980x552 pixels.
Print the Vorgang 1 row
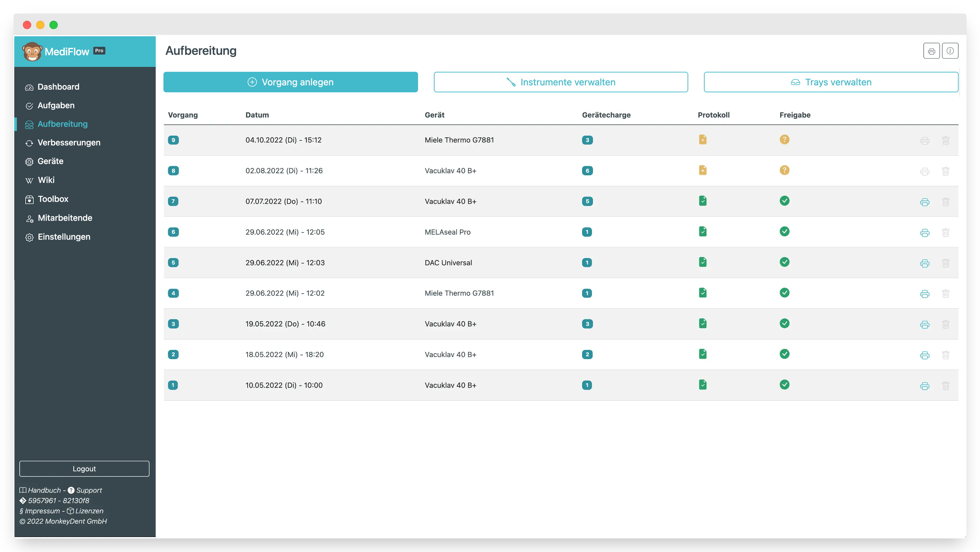coord(925,386)
